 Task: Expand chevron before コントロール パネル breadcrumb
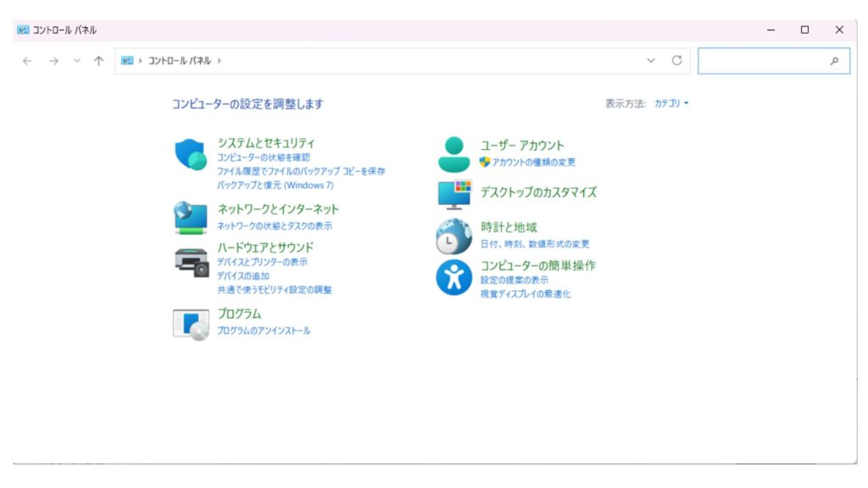[141, 61]
